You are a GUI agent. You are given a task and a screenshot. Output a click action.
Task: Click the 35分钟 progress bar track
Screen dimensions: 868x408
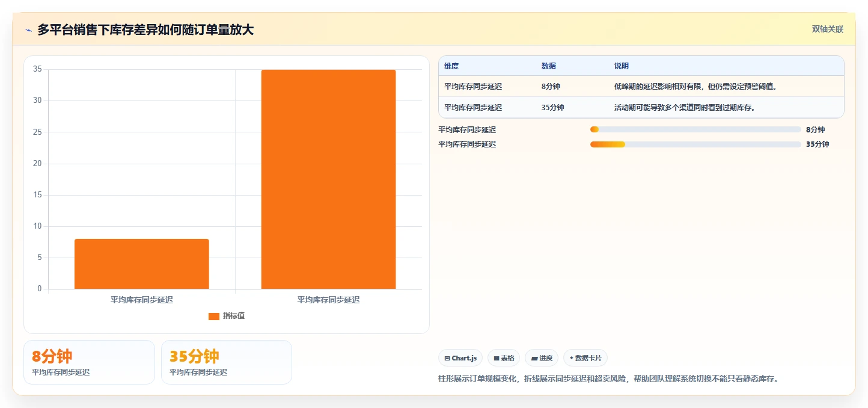(696, 144)
